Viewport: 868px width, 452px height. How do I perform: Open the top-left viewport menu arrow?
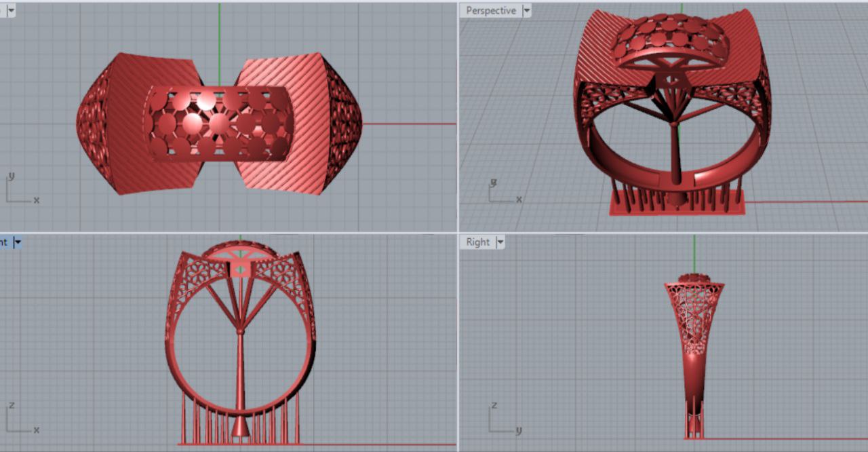11,10
